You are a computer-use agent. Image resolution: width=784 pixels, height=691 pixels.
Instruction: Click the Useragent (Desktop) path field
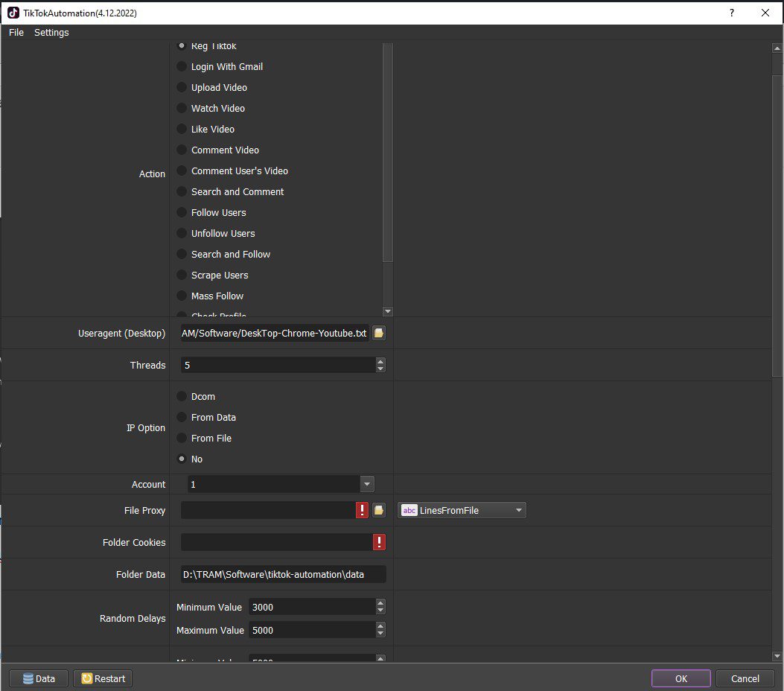pos(275,333)
